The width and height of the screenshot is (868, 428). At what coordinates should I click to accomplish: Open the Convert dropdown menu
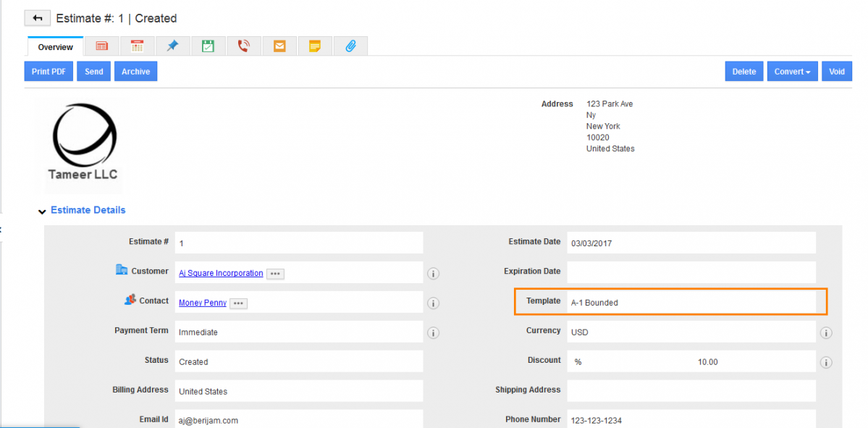[x=792, y=72]
